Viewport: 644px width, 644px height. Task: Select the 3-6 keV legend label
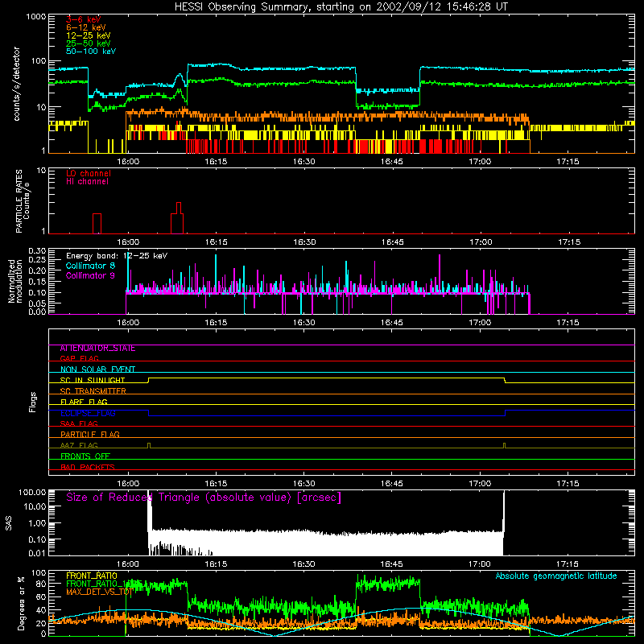tap(84, 19)
